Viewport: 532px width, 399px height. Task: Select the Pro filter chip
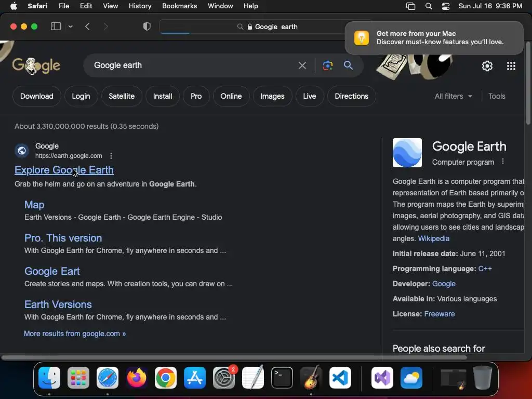[196, 96]
